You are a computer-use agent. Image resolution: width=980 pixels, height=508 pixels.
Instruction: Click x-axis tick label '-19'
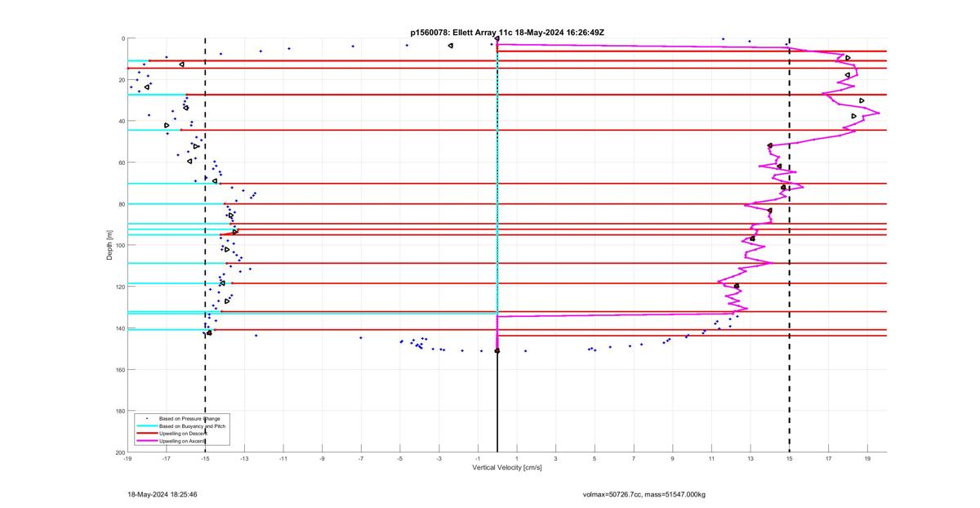[127, 459]
